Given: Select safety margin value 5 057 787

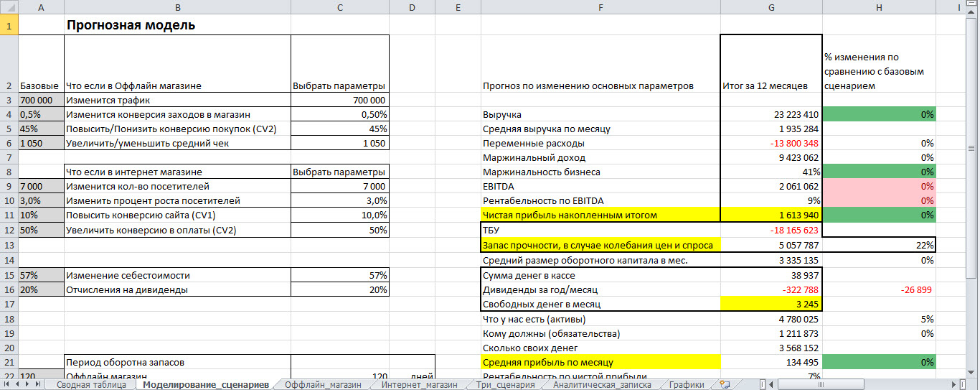Looking at the screenshot, I should (x=771, y=246).
